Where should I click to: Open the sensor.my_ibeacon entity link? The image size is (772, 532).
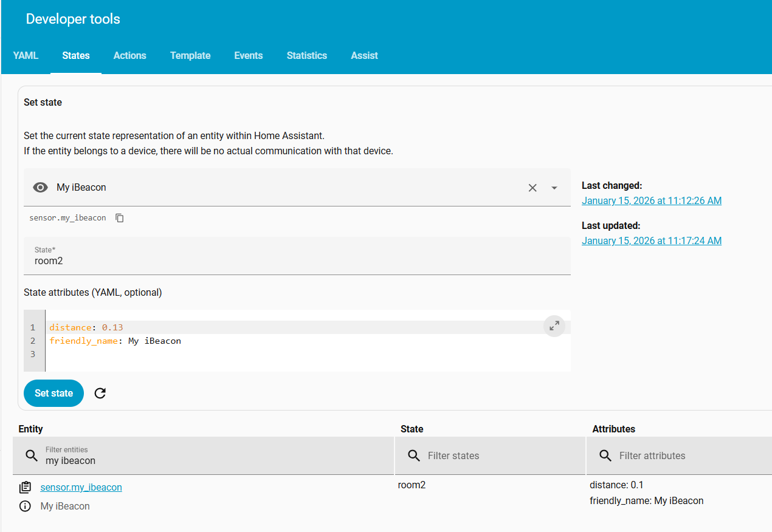[x=81, y=487]
